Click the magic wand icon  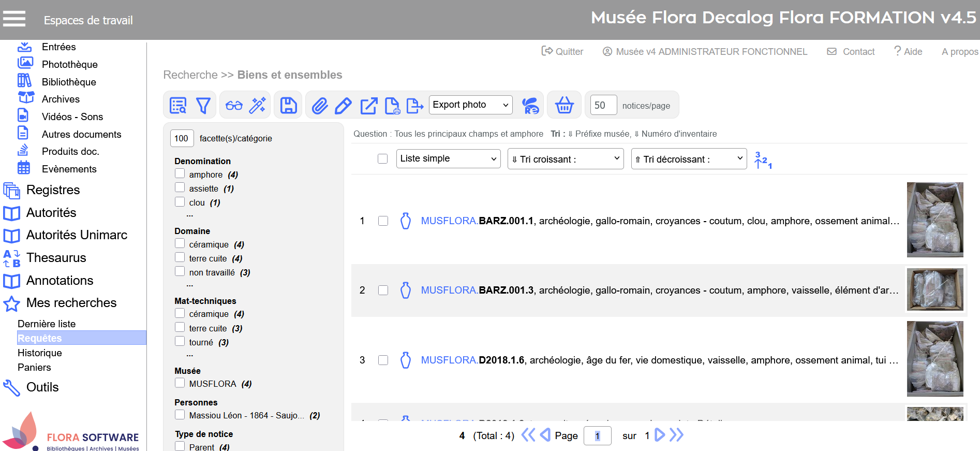[x=257, y=106]
